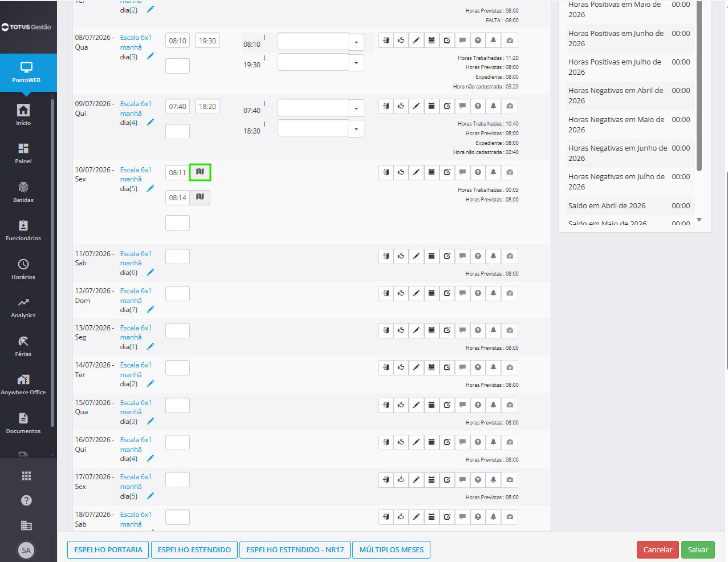Click the door-entry icon on 08/07/2026 row
This screenshot has width=728, height=562.
pyautogui.click(x=386, y=41)
